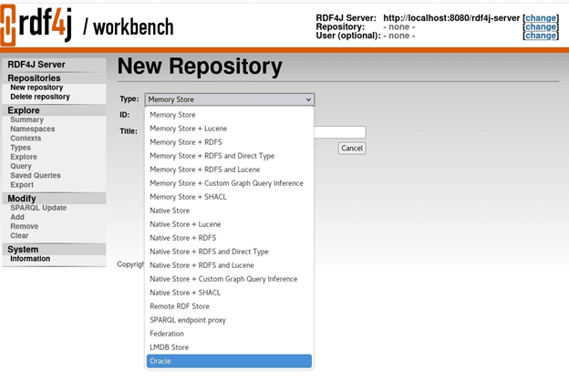Change the User (optional) link

tap(541, 36)
